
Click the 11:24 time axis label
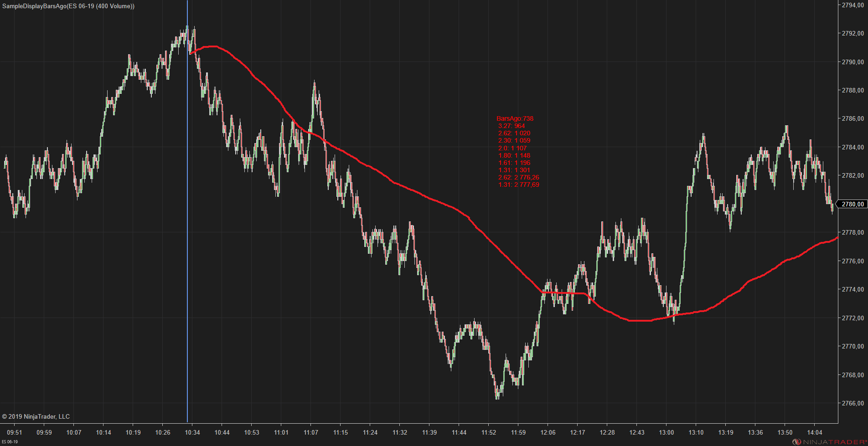370,432
